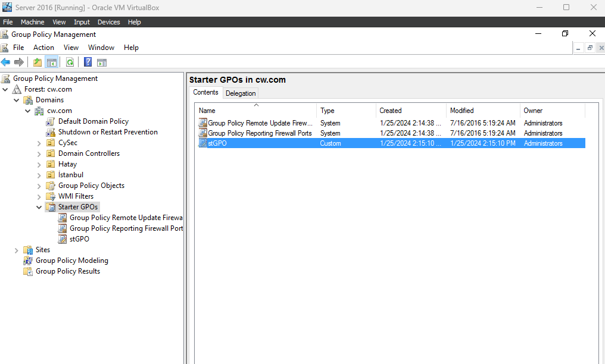Go up one level with folder icon
The height and width of the screenshot is (364, 605).
click(38, 62)
